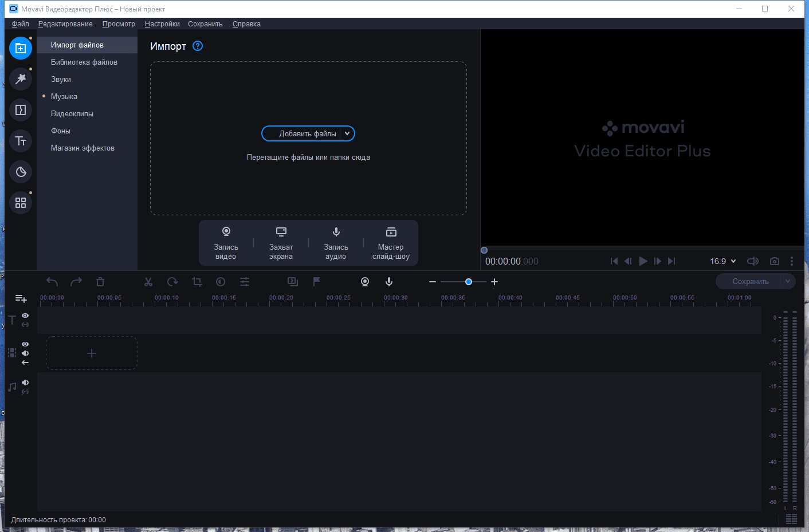This screenshot has height=532, width=809.
Task: Mute the preview player volume
Action: 753,261
